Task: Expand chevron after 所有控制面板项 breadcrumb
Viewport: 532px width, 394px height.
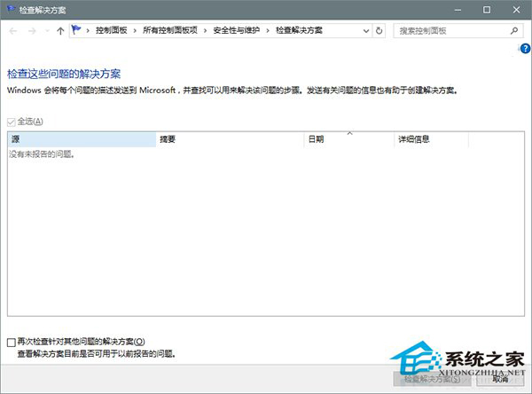Action: pyautogui.click(x=205, y=31)
